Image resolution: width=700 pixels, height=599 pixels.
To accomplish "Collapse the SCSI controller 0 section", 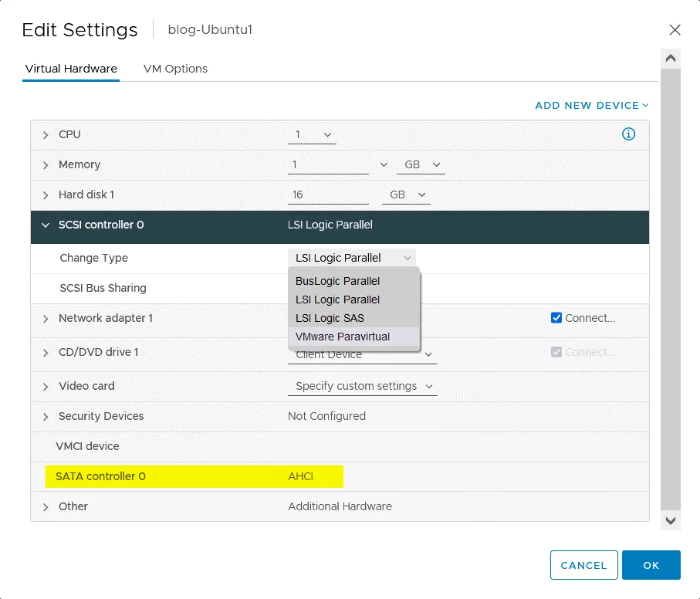I will point(46,225).
